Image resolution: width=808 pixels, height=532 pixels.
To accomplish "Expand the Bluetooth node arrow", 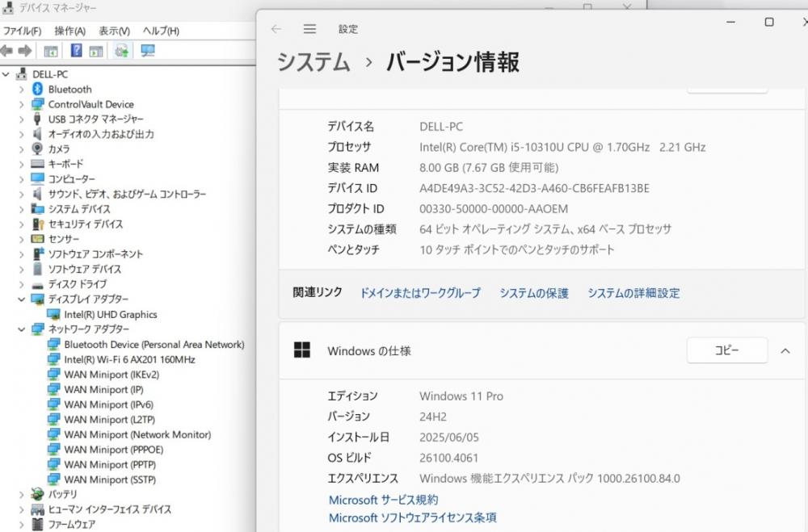I will pyautogui.click(x=21, y=89).
